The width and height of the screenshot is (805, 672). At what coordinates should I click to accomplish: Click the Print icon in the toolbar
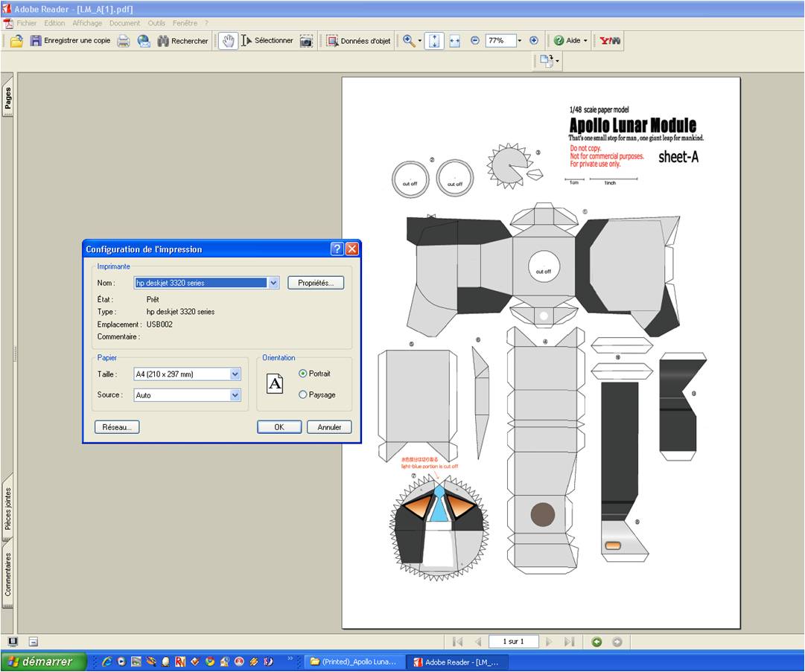pyautogui.click(x=124, y=41)
